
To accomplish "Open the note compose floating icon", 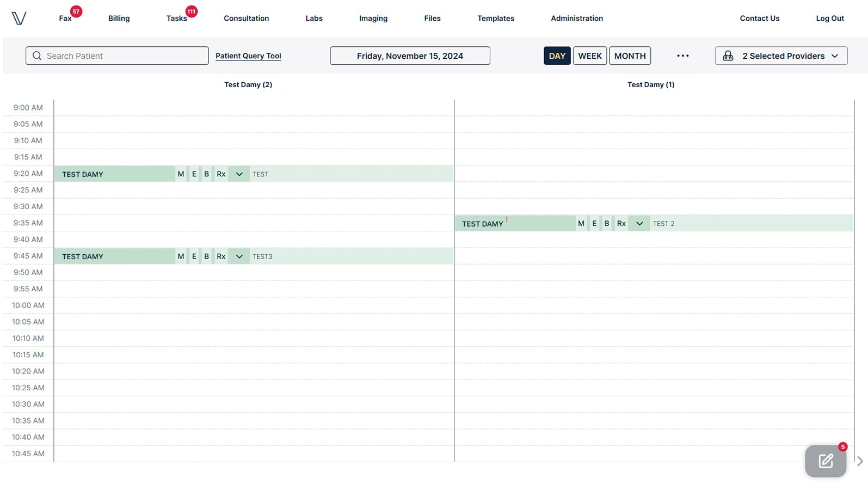I will click(826, 461).
